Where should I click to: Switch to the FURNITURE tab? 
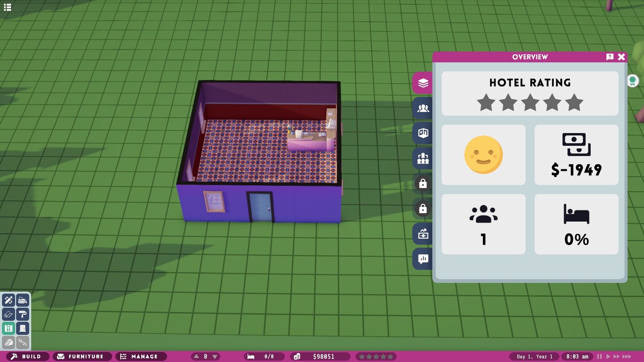(x=82, y=356)
